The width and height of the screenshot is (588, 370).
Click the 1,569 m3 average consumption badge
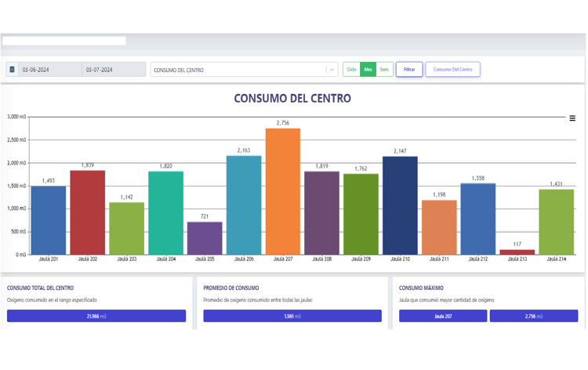292,316
